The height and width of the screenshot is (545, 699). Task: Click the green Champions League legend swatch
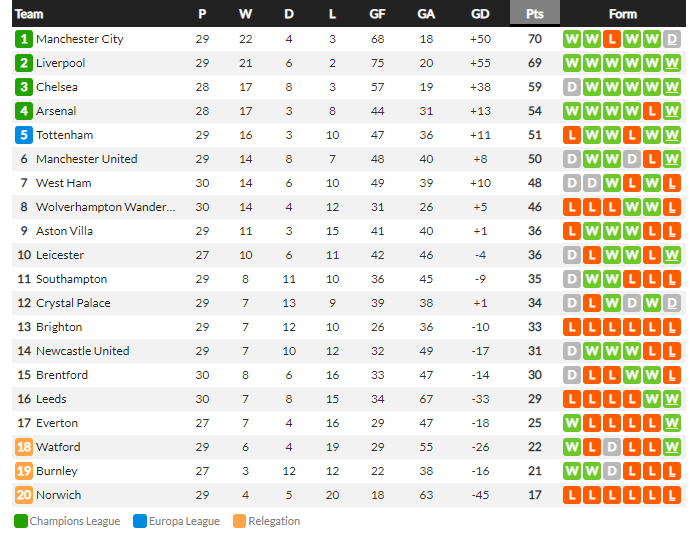21,521
